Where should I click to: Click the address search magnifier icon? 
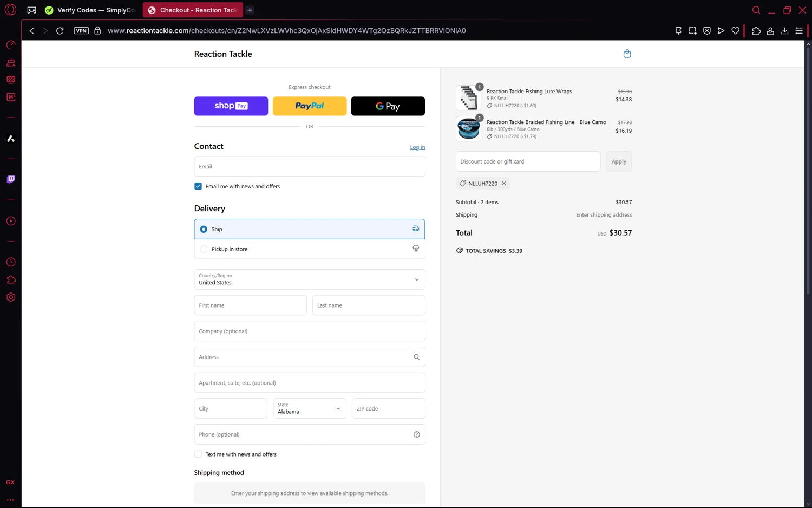point(416,357)
